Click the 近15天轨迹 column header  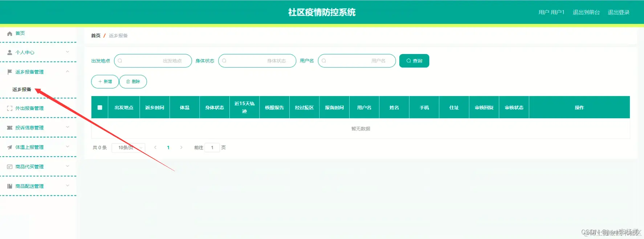[x=245, y=107]
